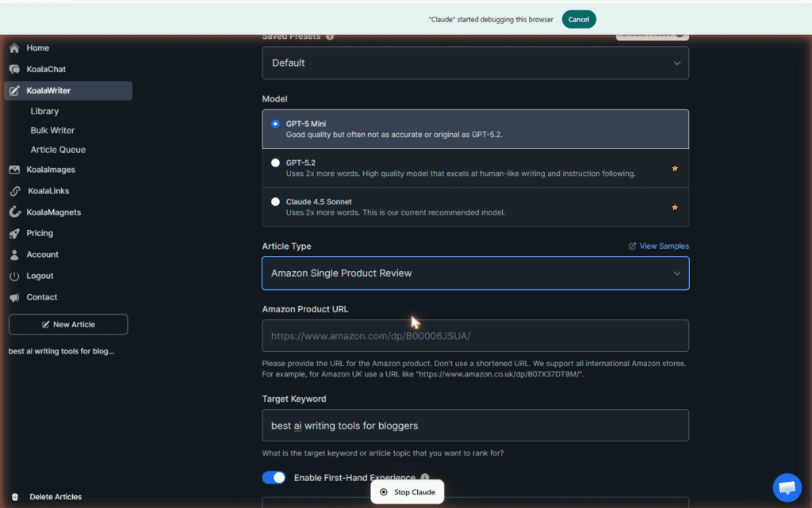This screenshot has width=812, height=508.
Task: Click the KoalaChat speech bubble icon
Action: coord(14,69)
